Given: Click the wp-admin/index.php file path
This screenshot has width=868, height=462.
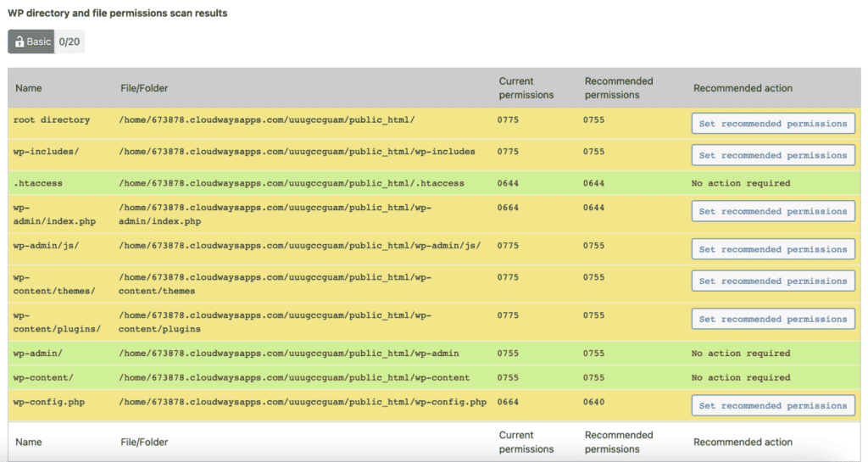Looking at the screenshot, I should (275, 214).
